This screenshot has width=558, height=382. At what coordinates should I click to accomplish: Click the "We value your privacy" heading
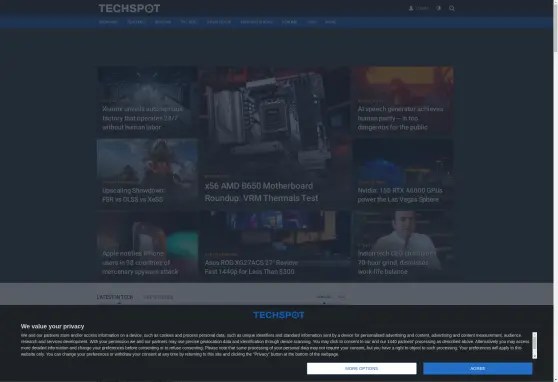52,326
